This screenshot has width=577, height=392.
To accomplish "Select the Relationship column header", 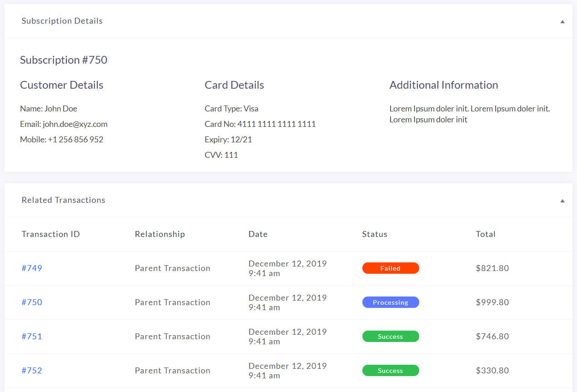I will coord(160,234).
